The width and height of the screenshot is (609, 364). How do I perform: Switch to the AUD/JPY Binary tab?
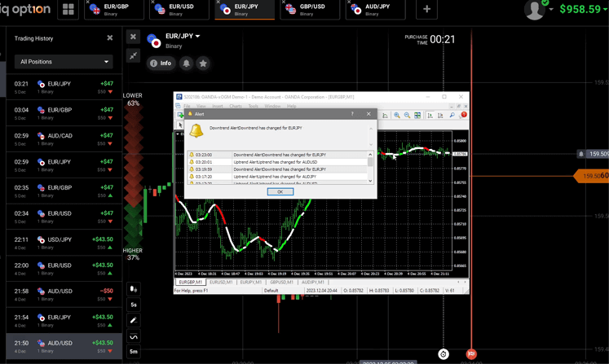[x=375, y=10]
